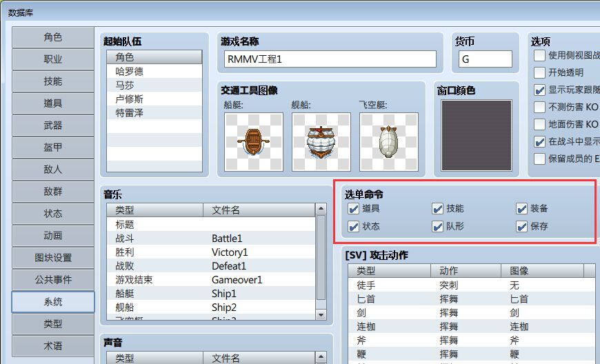Open the 术语 tab
The image size is (600, 364).
pos(53,345)
